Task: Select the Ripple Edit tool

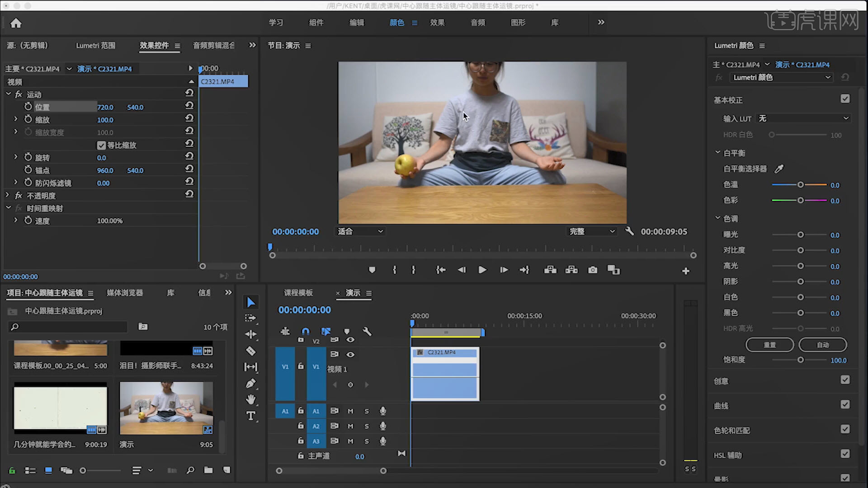Action: (x=250, y=334)
